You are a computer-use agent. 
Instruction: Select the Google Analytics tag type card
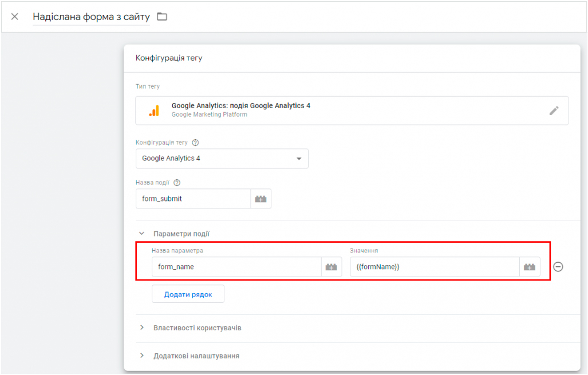pyautogui.click(x=352, y=110)
